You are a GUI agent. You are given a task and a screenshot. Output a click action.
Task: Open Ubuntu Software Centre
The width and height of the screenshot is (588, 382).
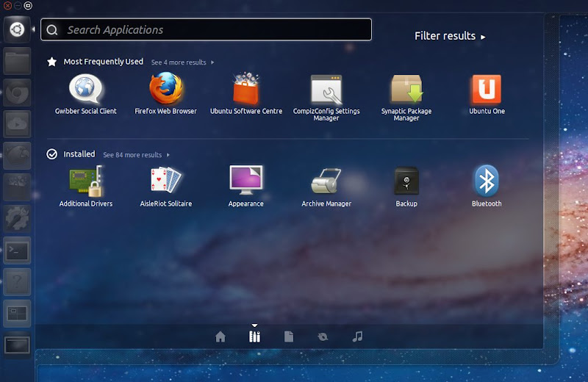point(246,90)
